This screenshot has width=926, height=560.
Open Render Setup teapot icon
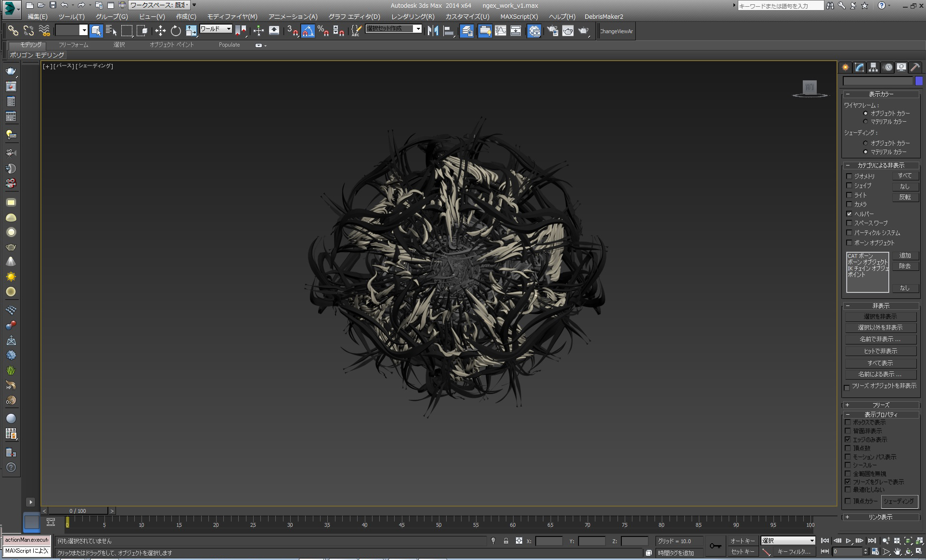(x=553, y=31)
